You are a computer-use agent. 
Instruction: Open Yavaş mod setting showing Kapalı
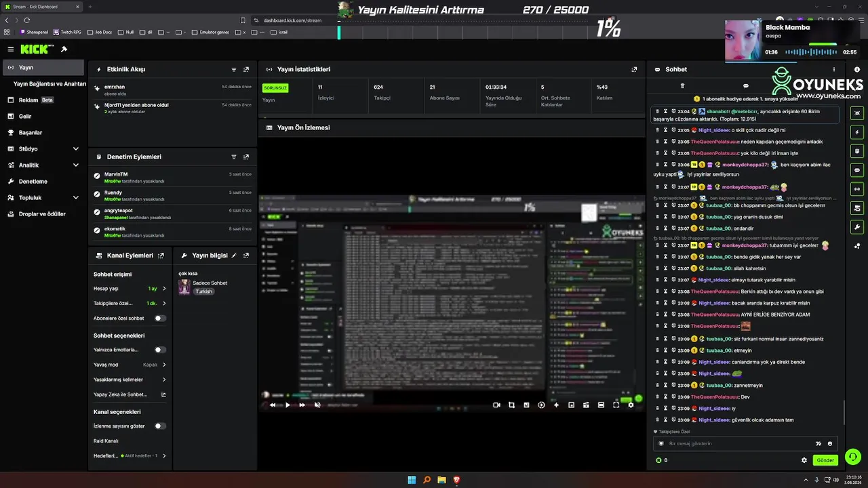point(130,365)
